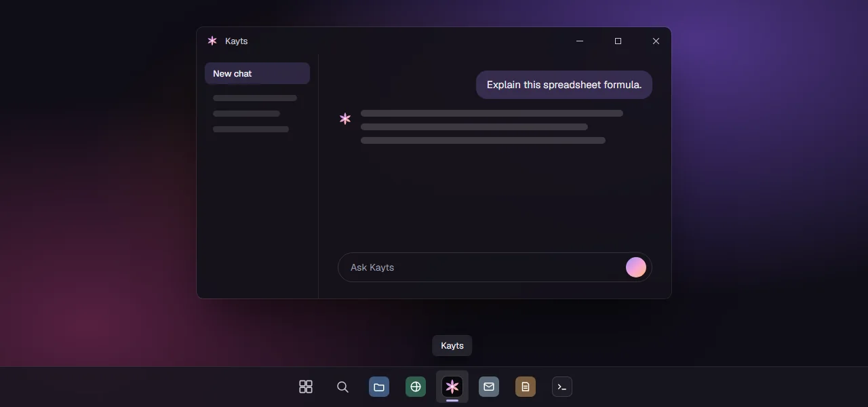
Task: Launch the green web browser icon
Action: point(416,387)
